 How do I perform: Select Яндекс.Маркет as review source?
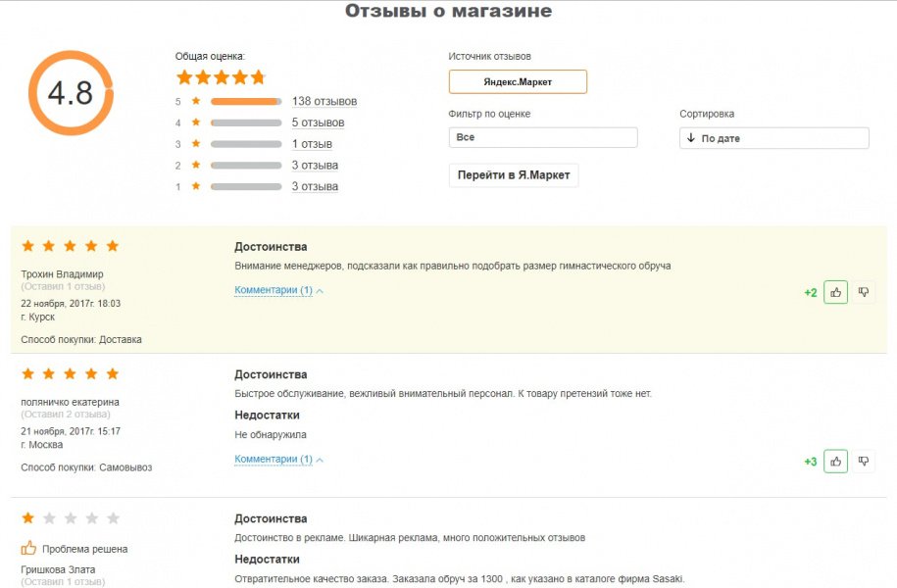coord(518,81)
